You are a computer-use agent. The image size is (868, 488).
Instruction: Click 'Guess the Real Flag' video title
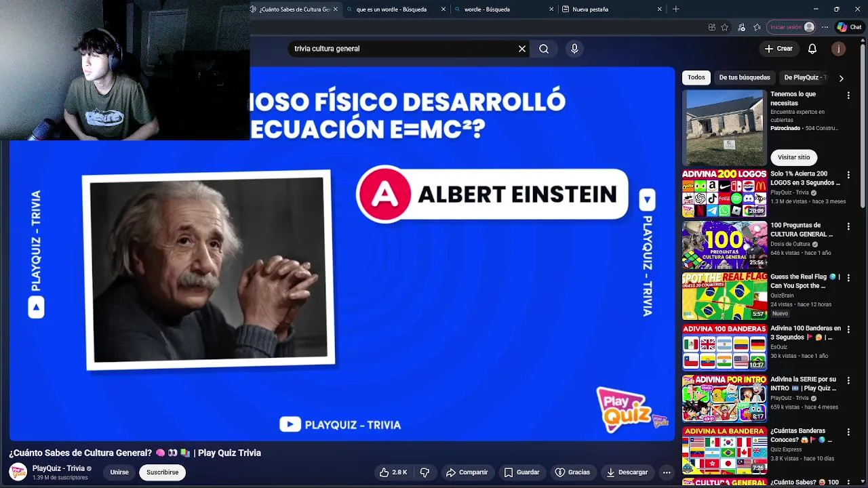tap(805, 281)
